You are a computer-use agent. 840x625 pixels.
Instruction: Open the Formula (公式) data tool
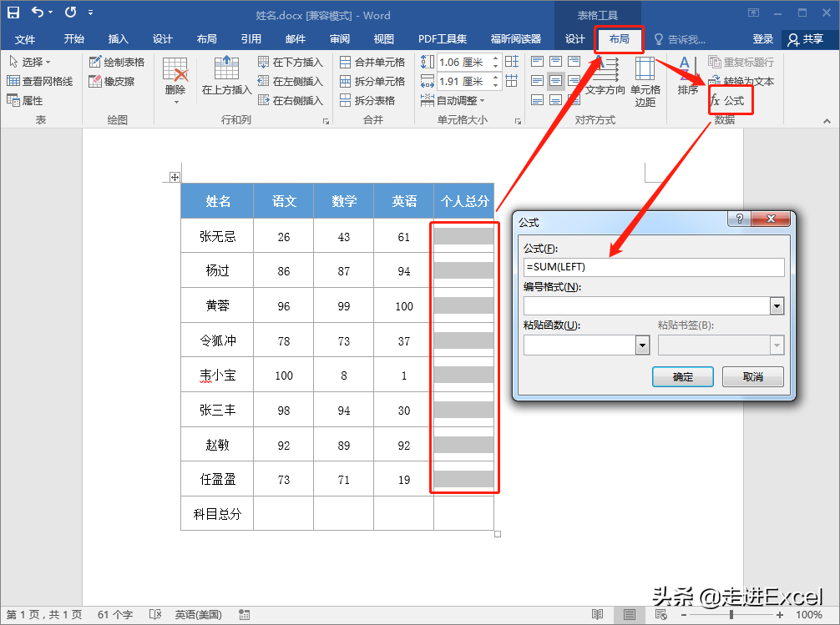pos(730,99)
